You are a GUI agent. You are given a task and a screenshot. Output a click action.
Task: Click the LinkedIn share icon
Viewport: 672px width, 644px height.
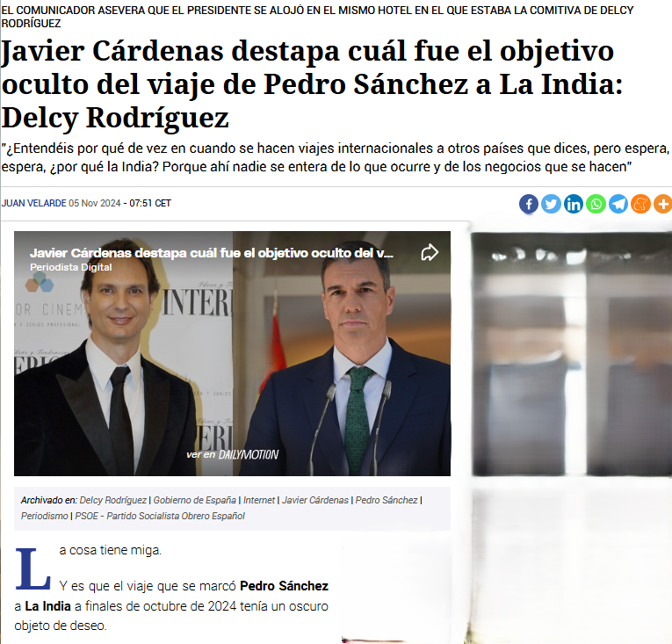pos(574,204)
